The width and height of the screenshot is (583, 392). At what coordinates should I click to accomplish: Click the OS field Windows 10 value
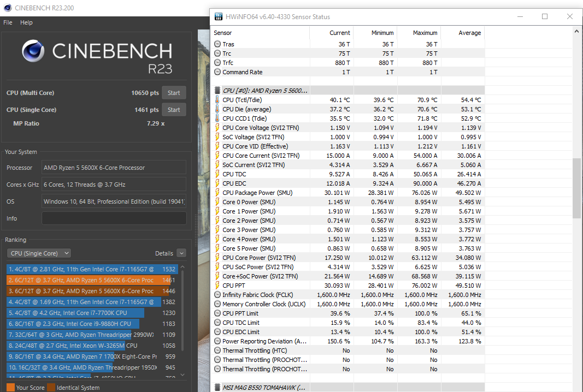coord(114,201)
